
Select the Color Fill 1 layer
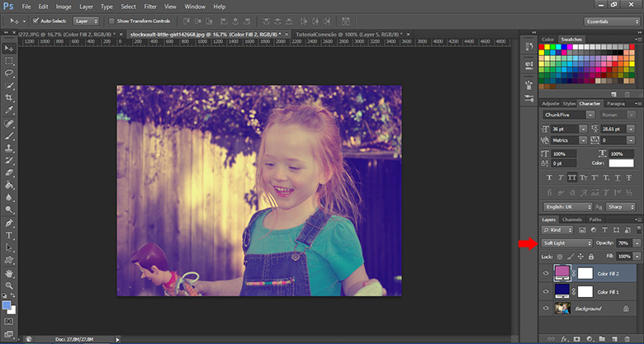click(x=607, y=291)
